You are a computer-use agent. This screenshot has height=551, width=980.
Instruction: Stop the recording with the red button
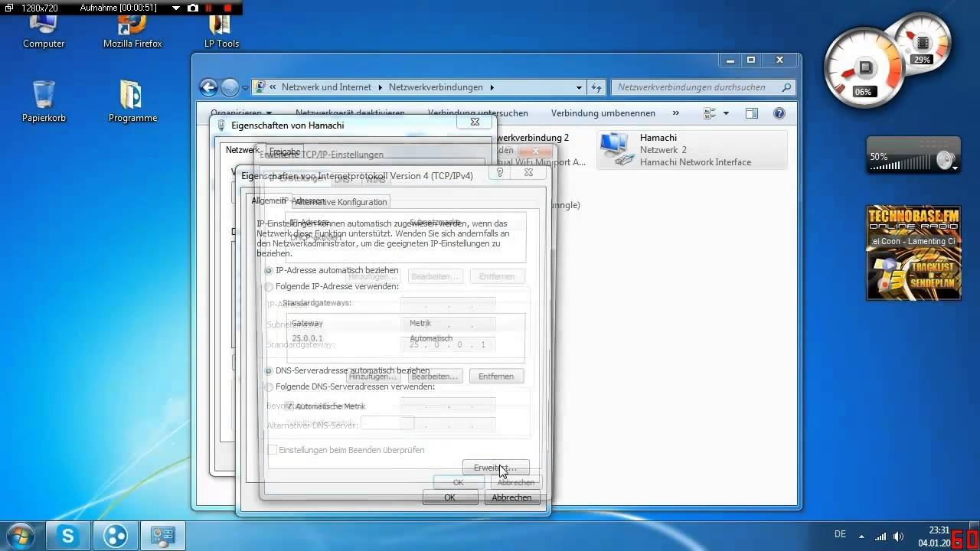point(227,8)
